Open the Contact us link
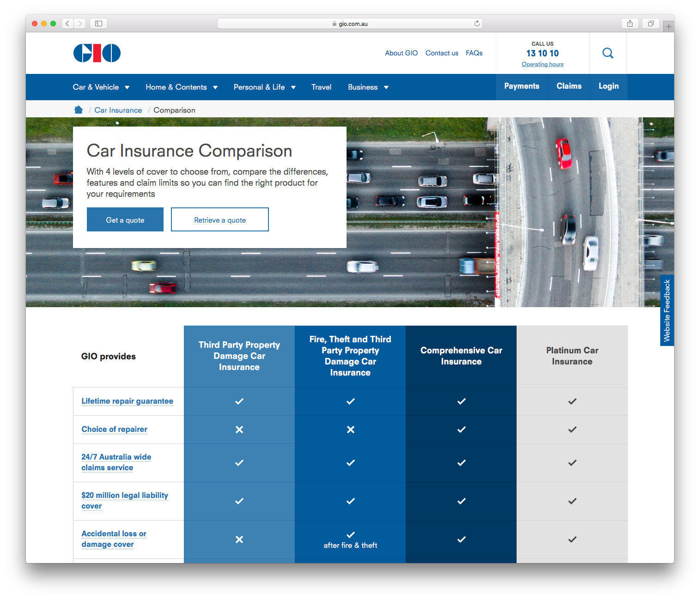This screenshot has height=600, width=700. [442, 53]
